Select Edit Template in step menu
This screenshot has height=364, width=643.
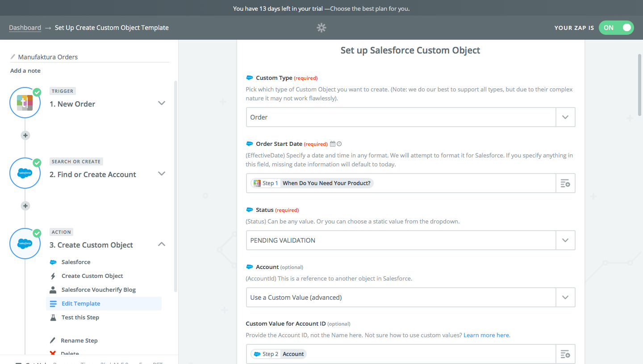[x=81, y=304]
